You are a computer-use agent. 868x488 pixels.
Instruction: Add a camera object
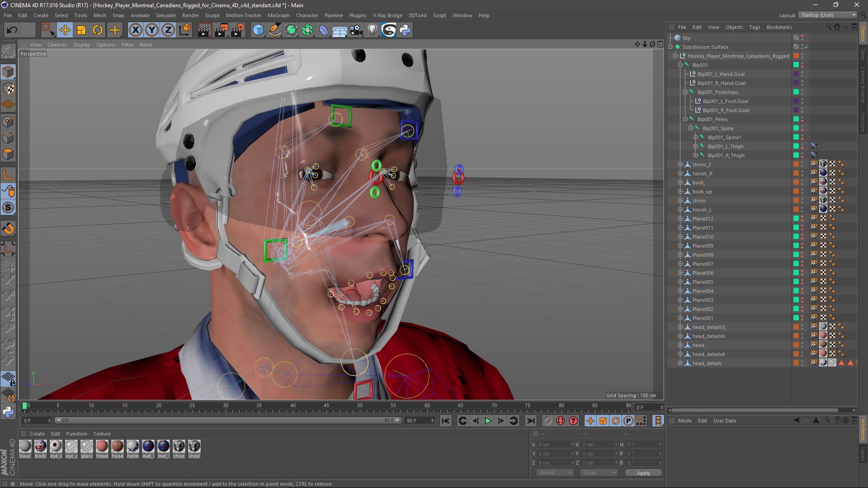(356, 30)
